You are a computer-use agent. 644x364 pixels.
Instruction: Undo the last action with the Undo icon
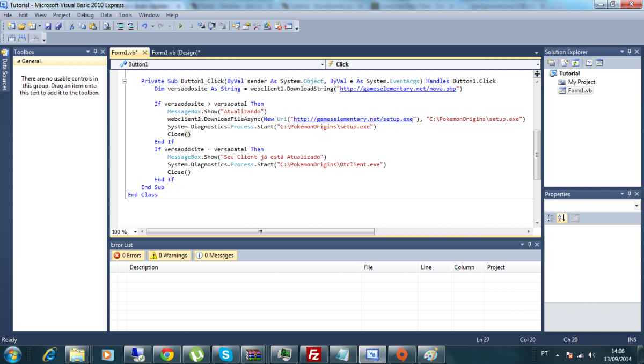pyautogui.click(x=144, y=26)
